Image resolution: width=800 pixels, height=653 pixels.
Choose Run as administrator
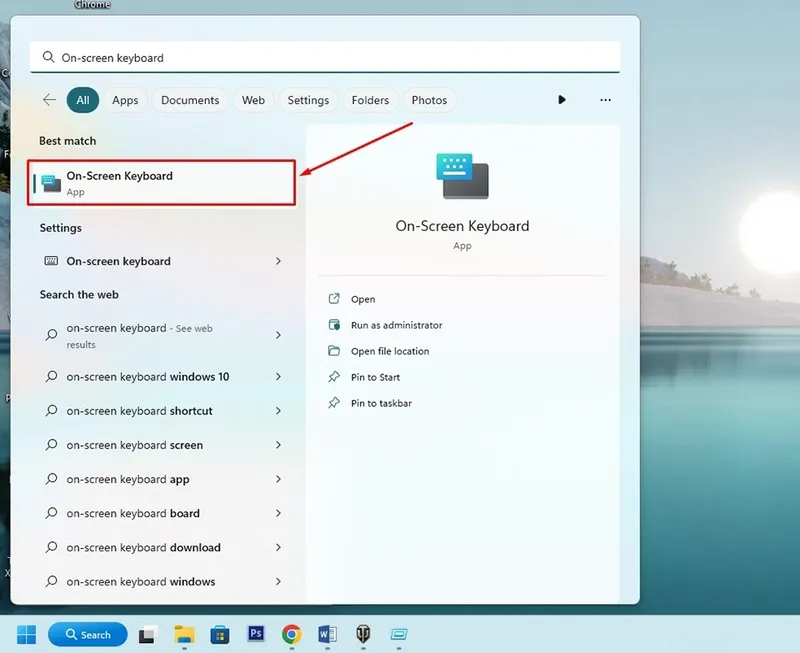tap(396, 325)
